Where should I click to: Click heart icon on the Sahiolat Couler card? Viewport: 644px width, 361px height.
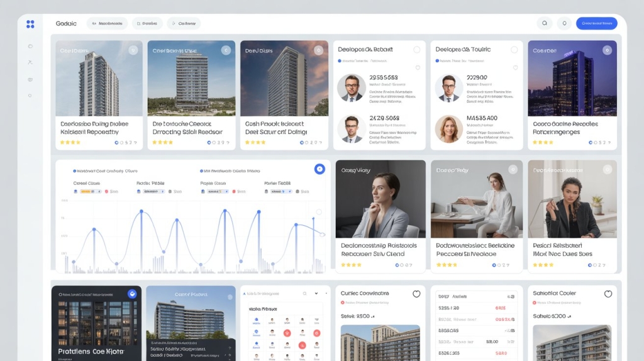(x=608, y=294)
